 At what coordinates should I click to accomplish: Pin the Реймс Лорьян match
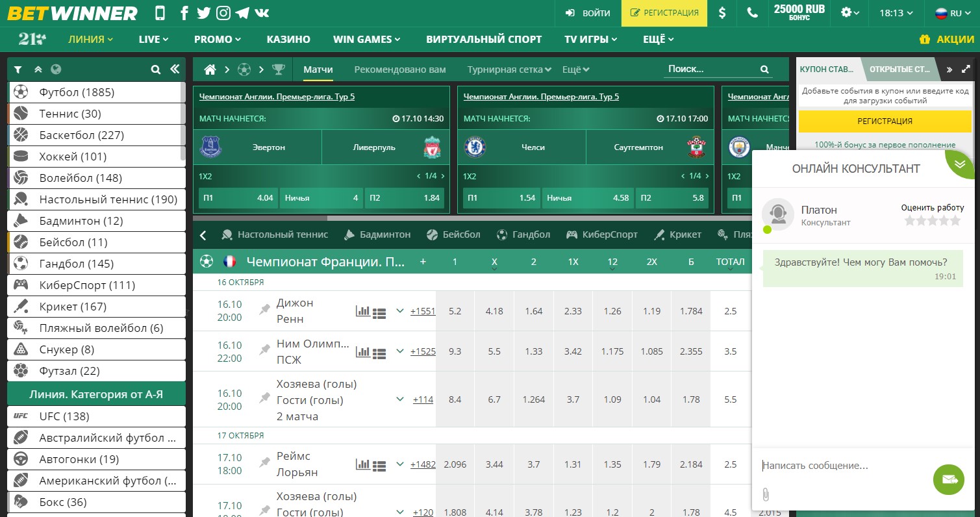pyautogui.click(x=264, y=463)
